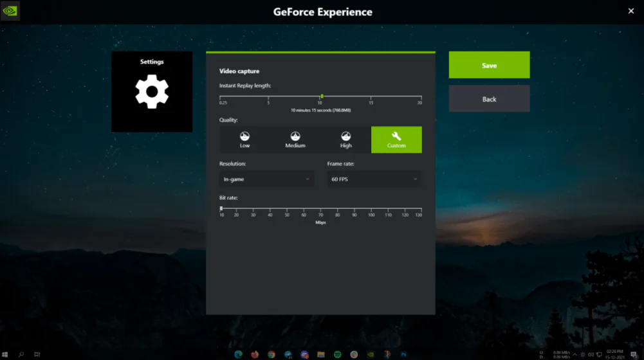Click the NVIDIA logo in top-left corner

click(x=10, y=11)
